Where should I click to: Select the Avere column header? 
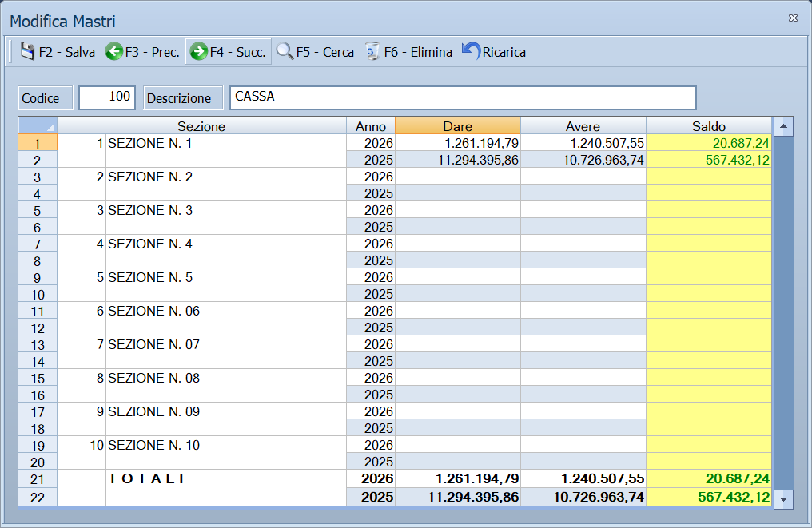pyautogui.click(x=583, y=126)
